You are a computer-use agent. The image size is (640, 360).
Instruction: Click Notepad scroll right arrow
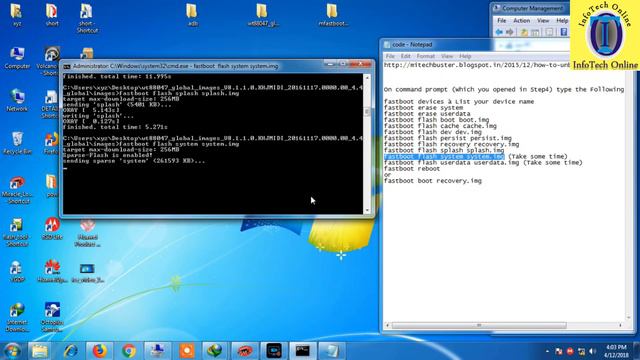tap(620, 325)
